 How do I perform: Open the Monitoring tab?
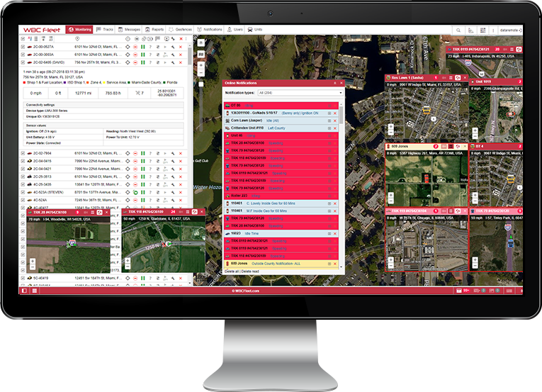tap(80, 29)
